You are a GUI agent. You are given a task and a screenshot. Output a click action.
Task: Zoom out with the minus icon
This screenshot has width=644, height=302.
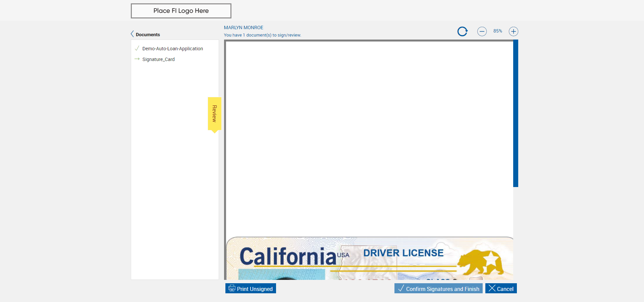click(482, 32)
